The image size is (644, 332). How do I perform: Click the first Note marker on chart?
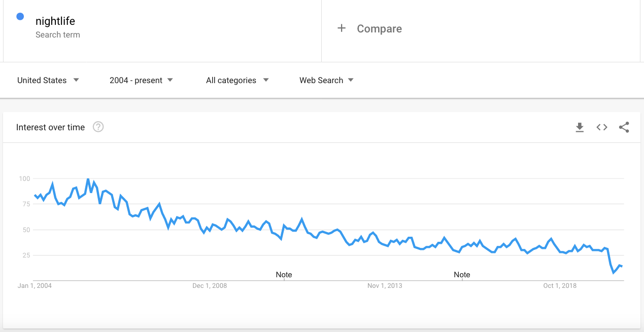tap(284, 275)
